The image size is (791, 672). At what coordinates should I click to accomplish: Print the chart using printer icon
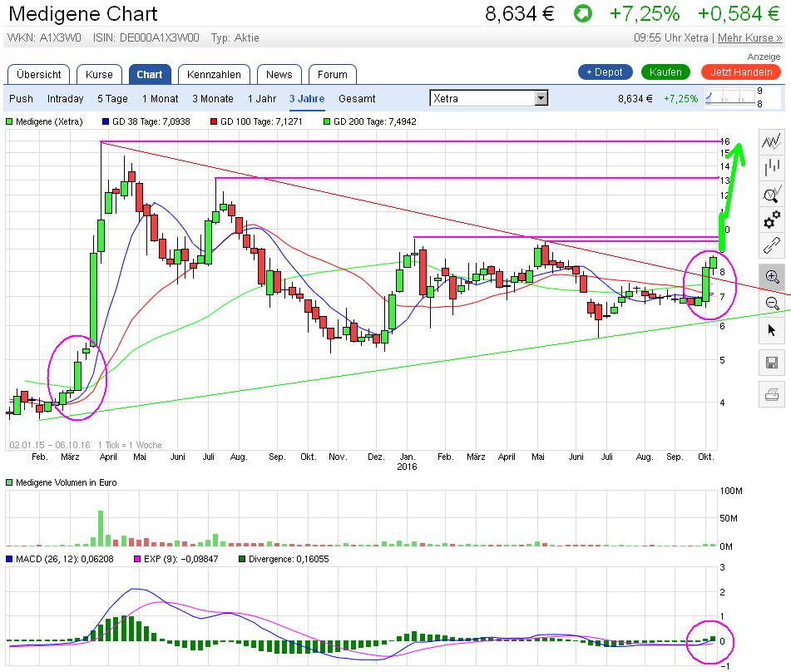771,394
